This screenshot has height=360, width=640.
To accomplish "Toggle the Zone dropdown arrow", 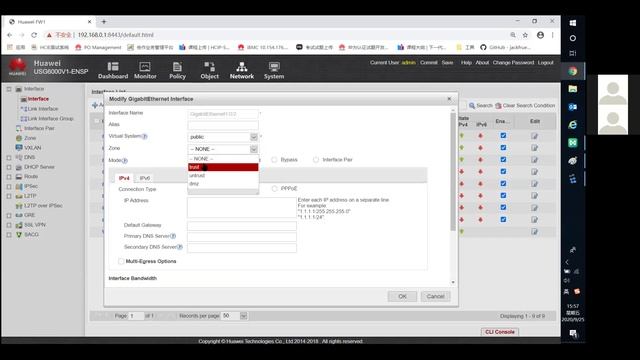I will (253, 149).
